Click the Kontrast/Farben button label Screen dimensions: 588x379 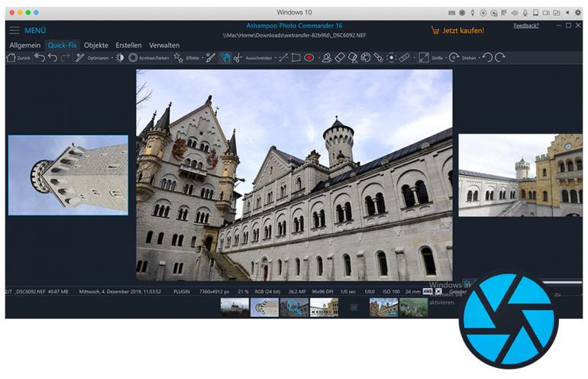pyautogui.click(x=154, y=58)
